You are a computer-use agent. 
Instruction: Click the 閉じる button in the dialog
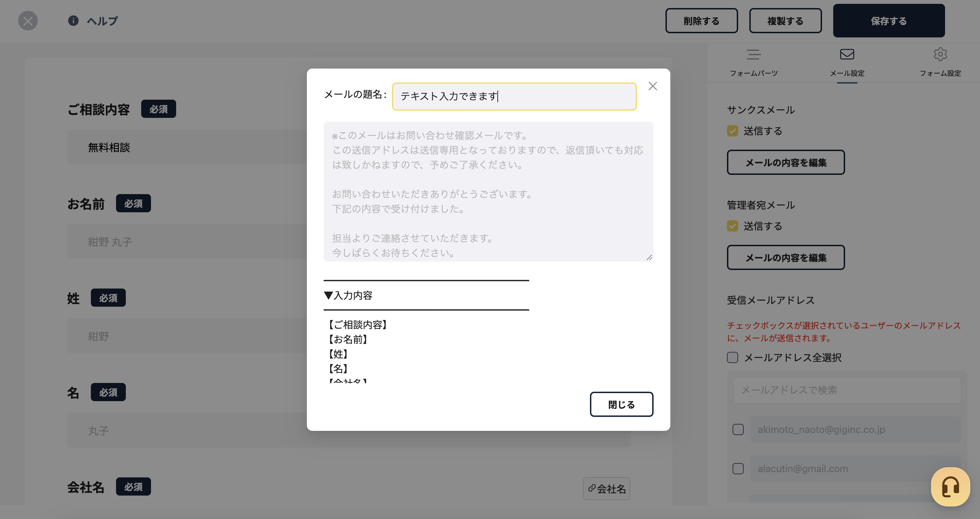coord(621,404)
